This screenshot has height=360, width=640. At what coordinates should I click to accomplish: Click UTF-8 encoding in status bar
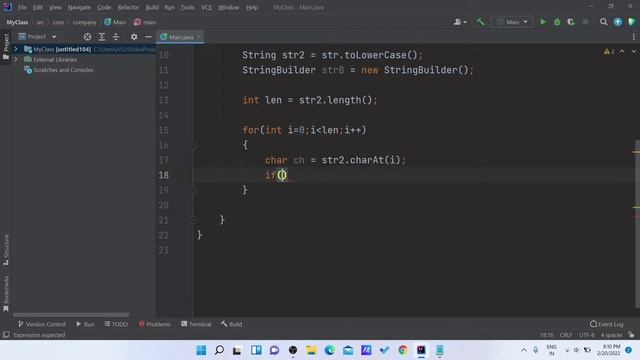tap(587, 335)
